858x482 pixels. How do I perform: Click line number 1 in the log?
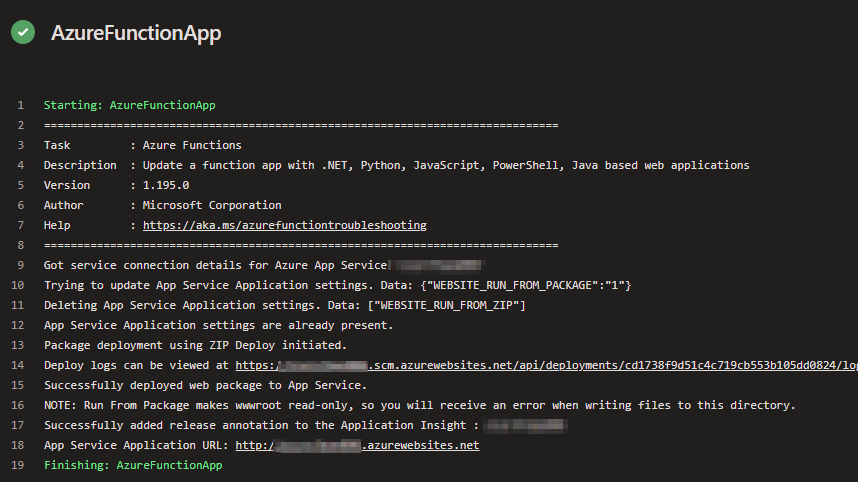point(20,105)
